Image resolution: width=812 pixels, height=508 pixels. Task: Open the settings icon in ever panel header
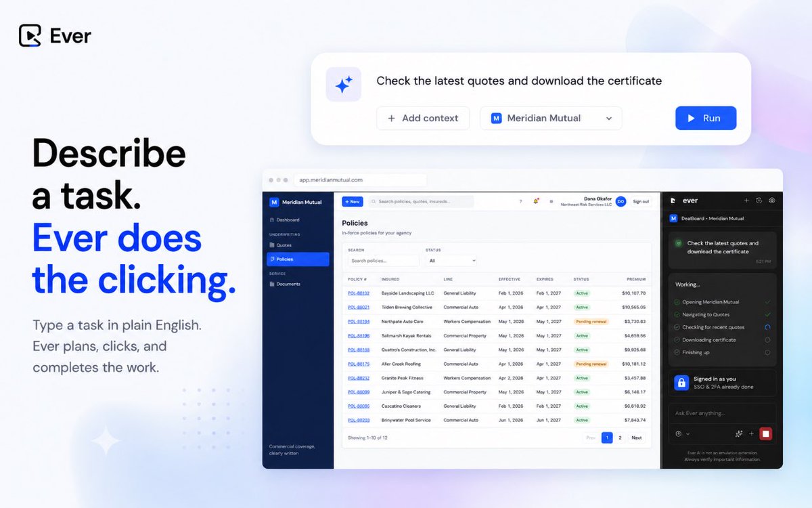pos(772,200)
